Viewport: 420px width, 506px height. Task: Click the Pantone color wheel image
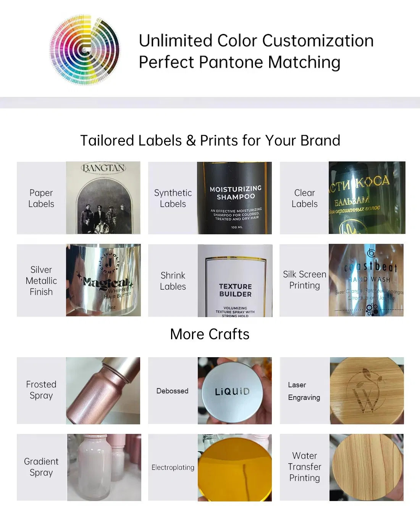(85, 50)
